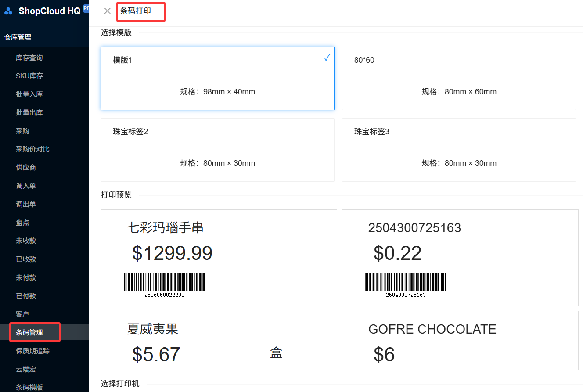Click the 选择模版 section heading
Viewport: 583px width, 392px height.
coord(116,32)
